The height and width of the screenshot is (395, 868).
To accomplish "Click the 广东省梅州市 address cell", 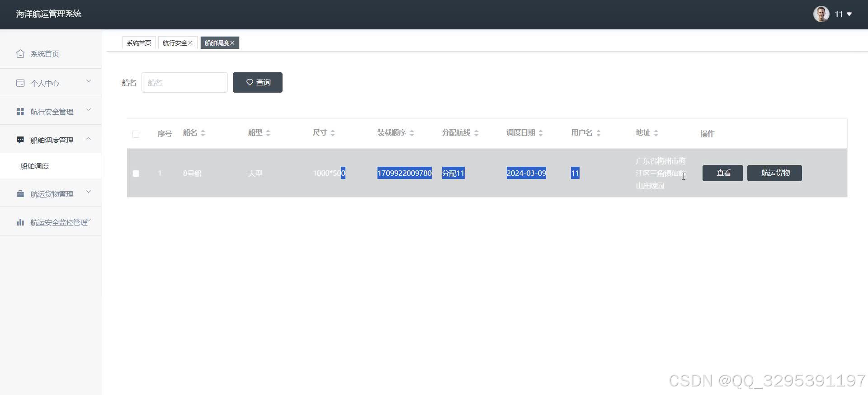I will [x=660, y=173].
